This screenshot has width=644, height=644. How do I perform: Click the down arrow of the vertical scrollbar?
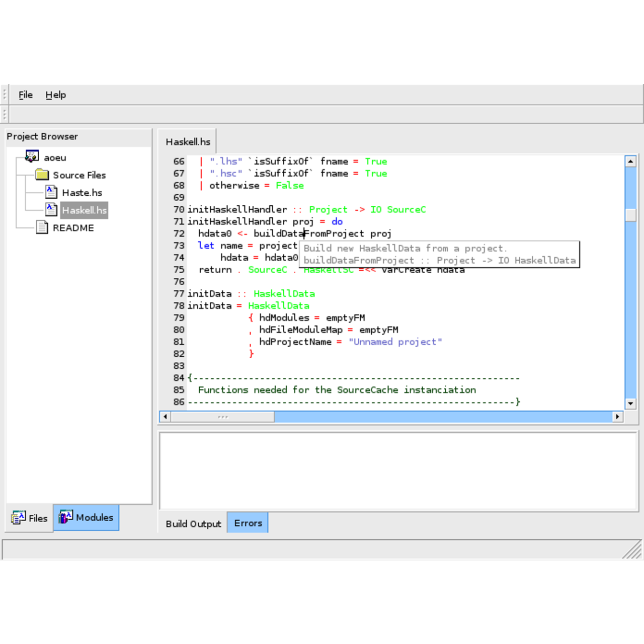631,404
